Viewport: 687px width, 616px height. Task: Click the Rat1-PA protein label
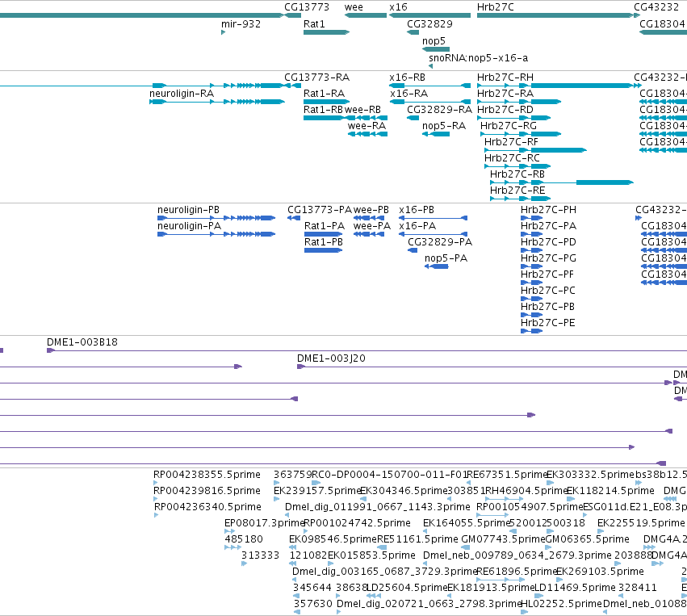coord(325,226)
